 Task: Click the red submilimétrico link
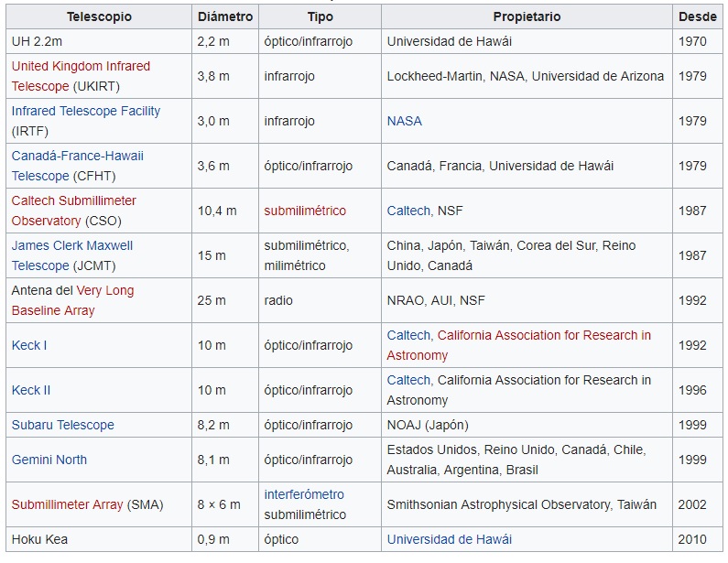tap(305, 211)
